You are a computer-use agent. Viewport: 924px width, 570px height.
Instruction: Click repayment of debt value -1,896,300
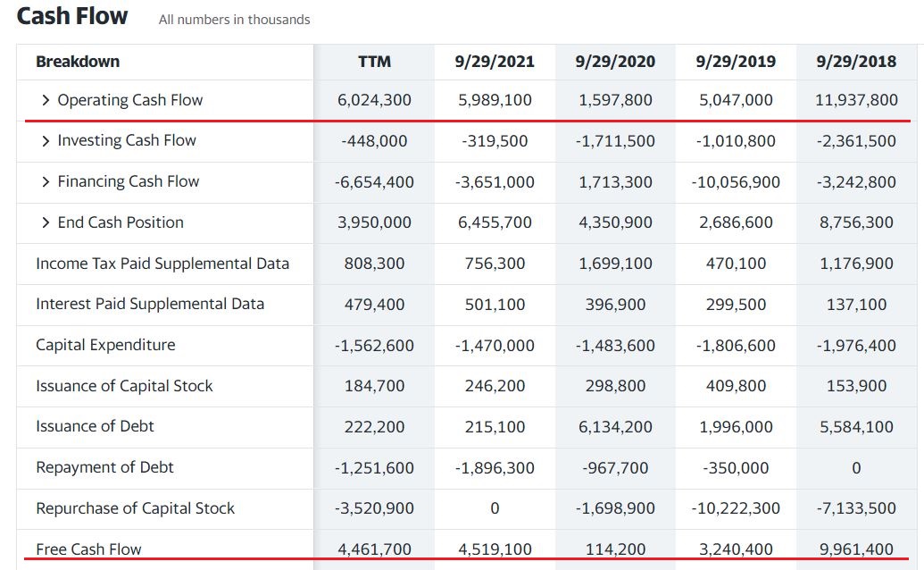point(495,468)
